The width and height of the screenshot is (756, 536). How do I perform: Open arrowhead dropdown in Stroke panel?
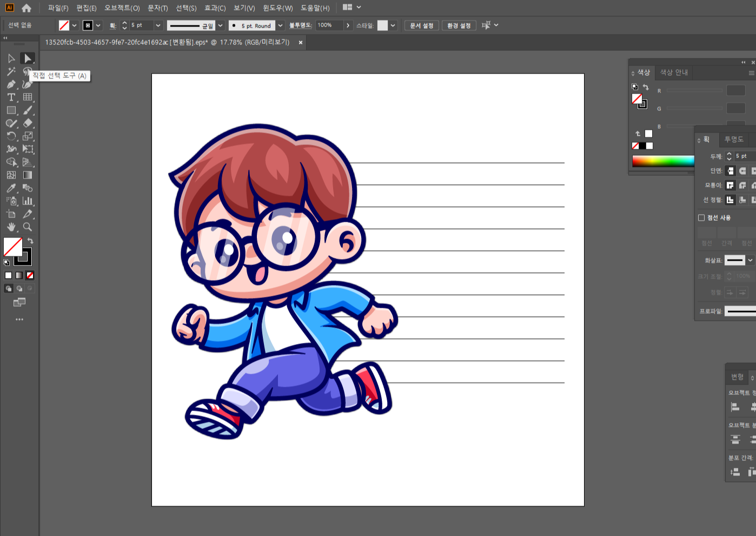click(x=750, y=260)
